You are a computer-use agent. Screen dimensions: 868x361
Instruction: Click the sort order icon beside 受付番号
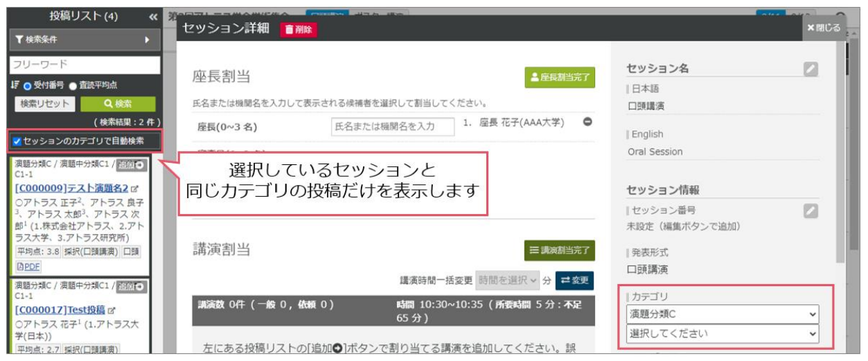click(15, 86)
